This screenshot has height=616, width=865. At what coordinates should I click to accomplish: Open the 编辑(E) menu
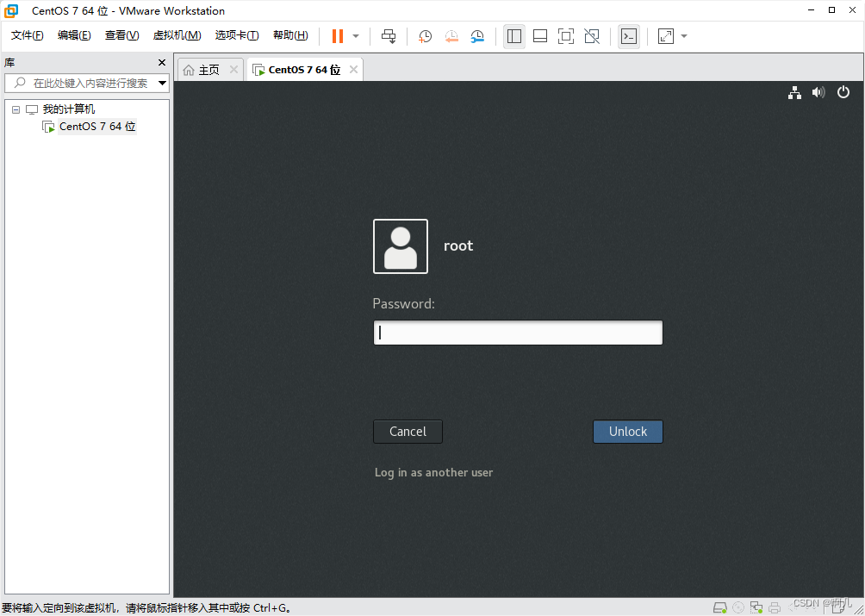[x=74, y=35]
